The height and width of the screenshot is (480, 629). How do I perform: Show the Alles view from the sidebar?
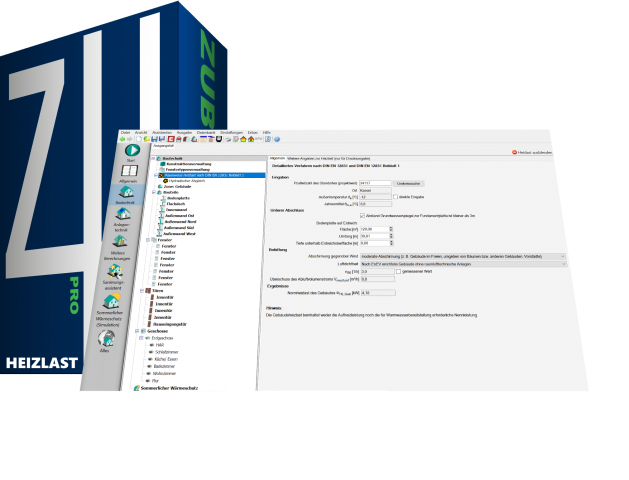(106, 338)
